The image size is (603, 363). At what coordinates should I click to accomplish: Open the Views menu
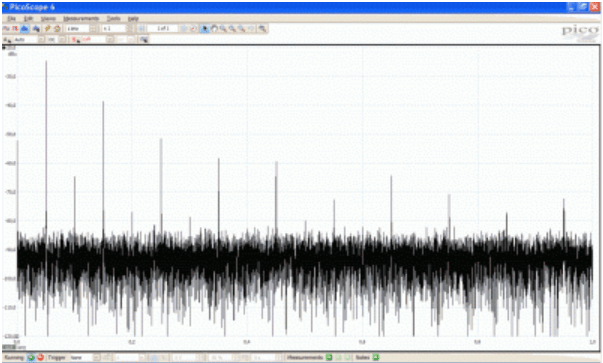[x=48, y=18]
